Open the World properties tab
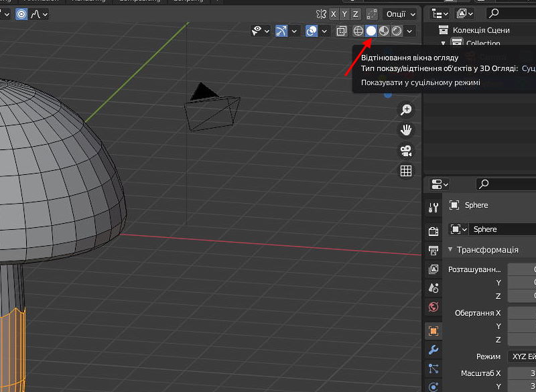The image size is (536, 392). pos(433,307)
